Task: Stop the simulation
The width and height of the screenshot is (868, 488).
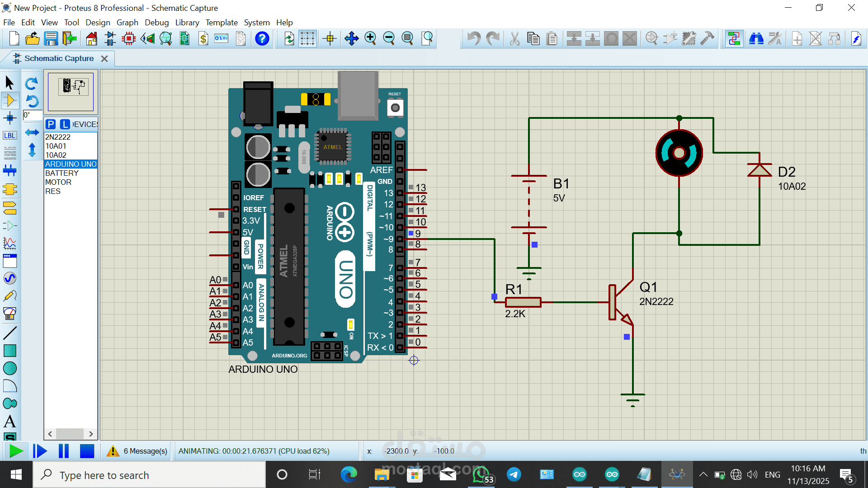Action: (87, 451)
